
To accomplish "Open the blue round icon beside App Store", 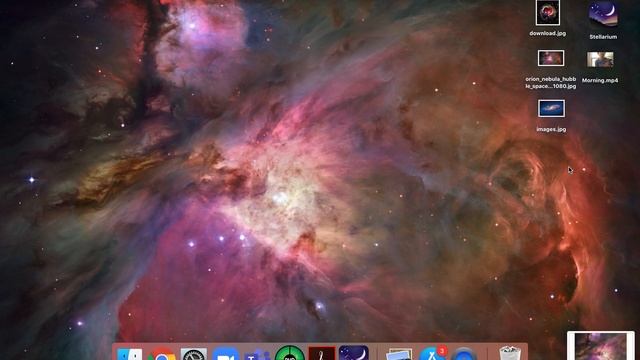I will click(x=464, y=354).
